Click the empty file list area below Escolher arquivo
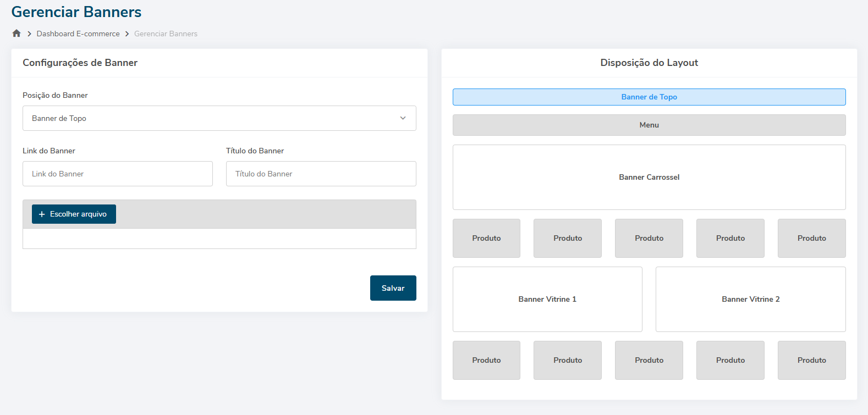Viewport: 868px width, 415px height. (219, 239)
